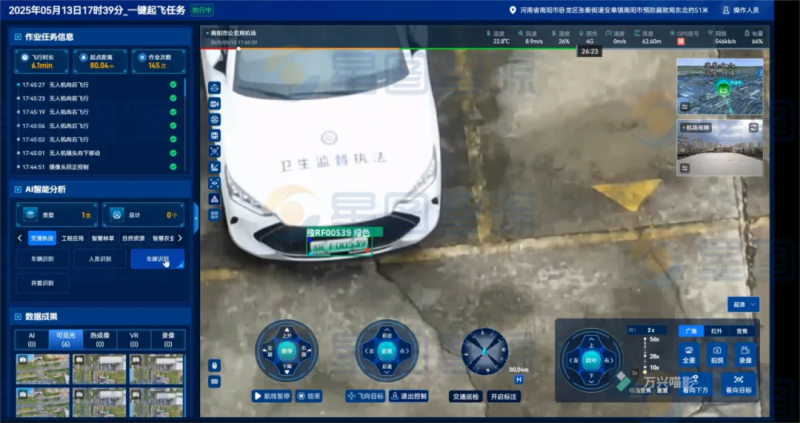Switch to the 变焦 camera tab
800x423 pixels.
(742, 330)
